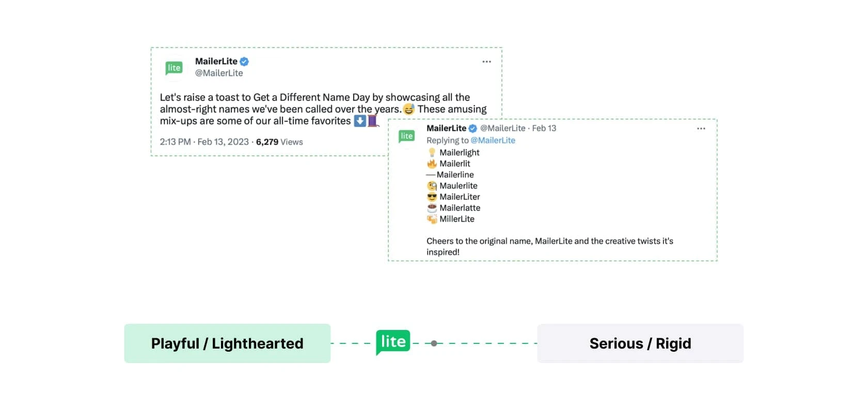The image size is (868, 410).
Task: Click the beer mugs emoji beside MillerLite
Action: (432, 219)
